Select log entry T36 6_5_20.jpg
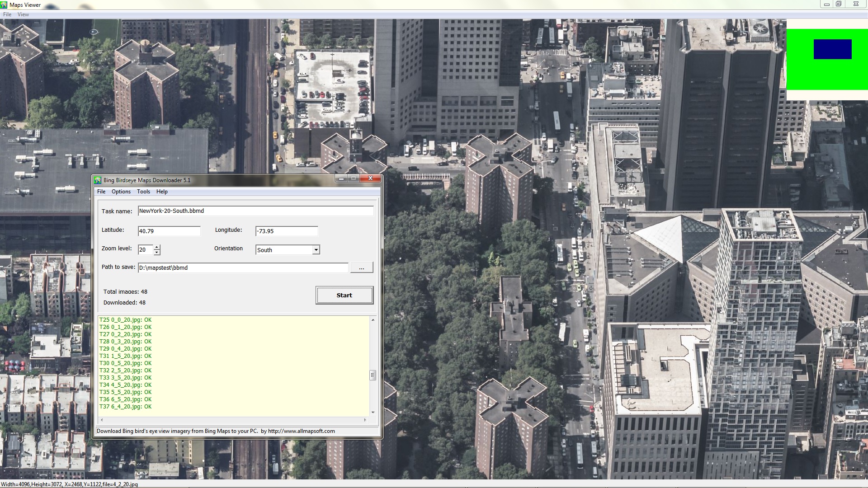This screenshot has height=488, width=868. [125, 399]
